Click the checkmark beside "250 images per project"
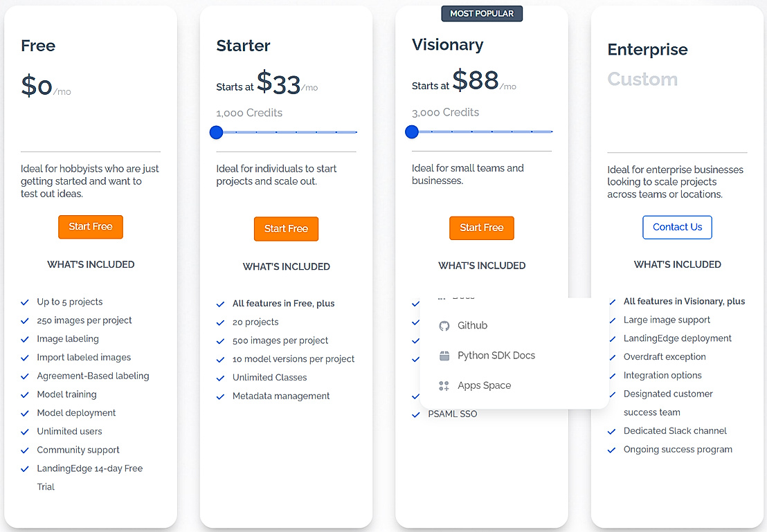The height and width of the screenshot is (532, 767). click(25, 320)
